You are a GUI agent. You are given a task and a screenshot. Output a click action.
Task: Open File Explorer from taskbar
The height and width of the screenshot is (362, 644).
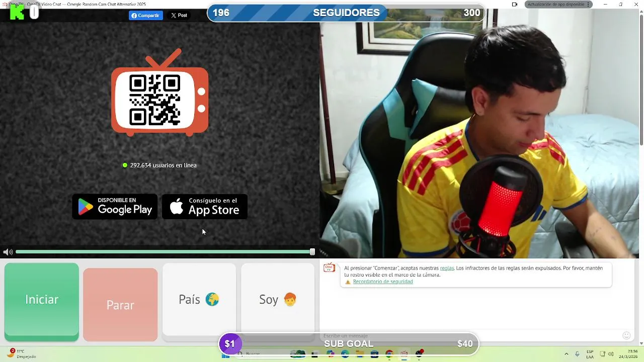tap(360, 354)
